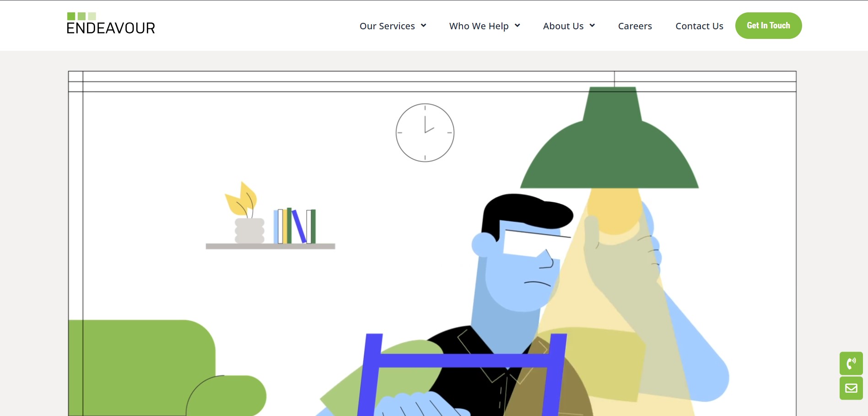This screenshot has height=416, width=868.
Task: Click the floating email envelope icon
Action: [x=851, y=388]
